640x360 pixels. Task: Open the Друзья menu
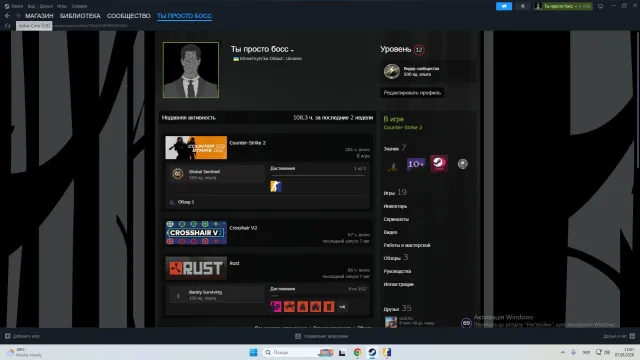coord(46,6)
